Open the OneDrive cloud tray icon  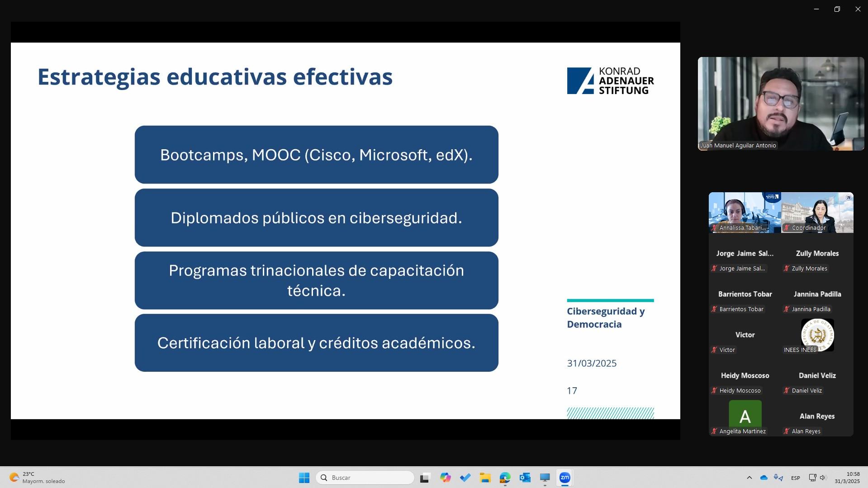click(x=764, y=478)
